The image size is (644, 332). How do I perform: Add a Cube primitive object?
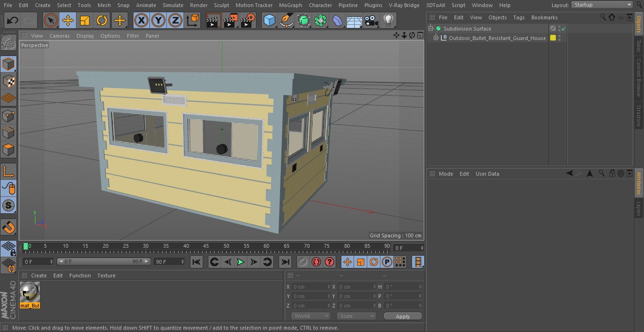tap(269, 20)
